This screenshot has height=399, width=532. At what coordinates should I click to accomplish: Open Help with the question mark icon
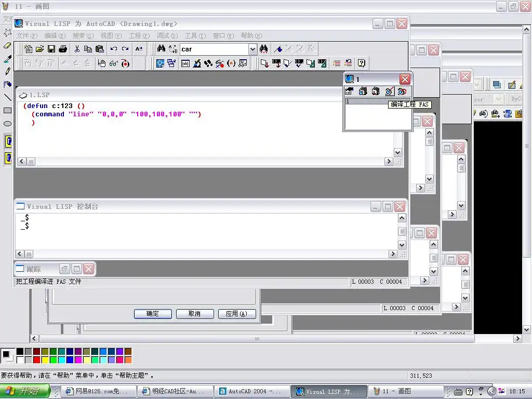pyautogui.click(x=362, y=63)
